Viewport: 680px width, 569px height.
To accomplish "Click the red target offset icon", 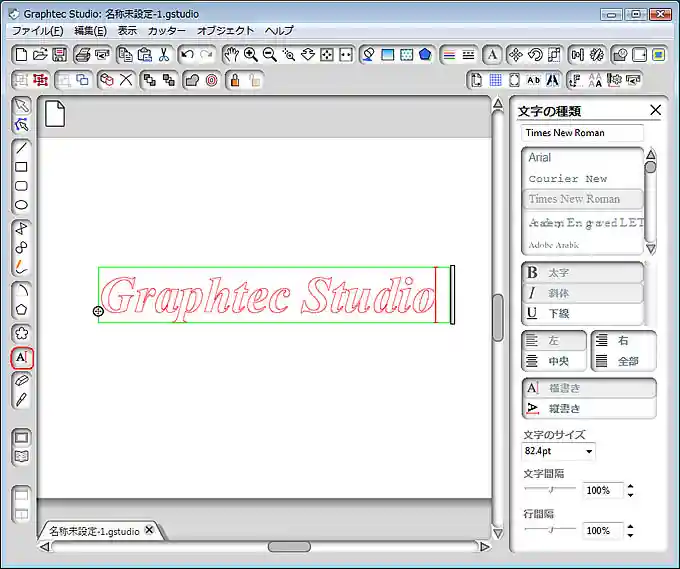I will coord(212,80).
